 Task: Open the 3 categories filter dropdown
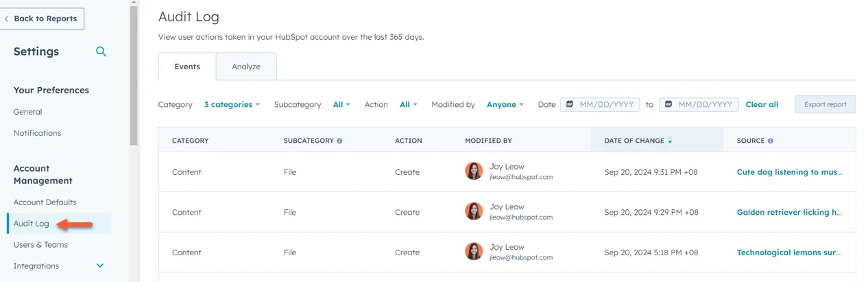point(232,104)
